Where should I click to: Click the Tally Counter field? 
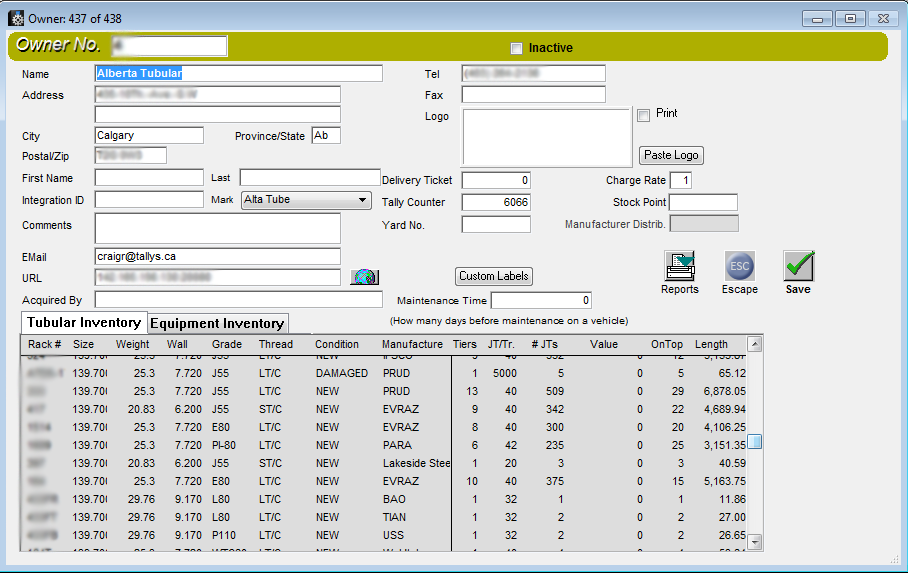496,202
